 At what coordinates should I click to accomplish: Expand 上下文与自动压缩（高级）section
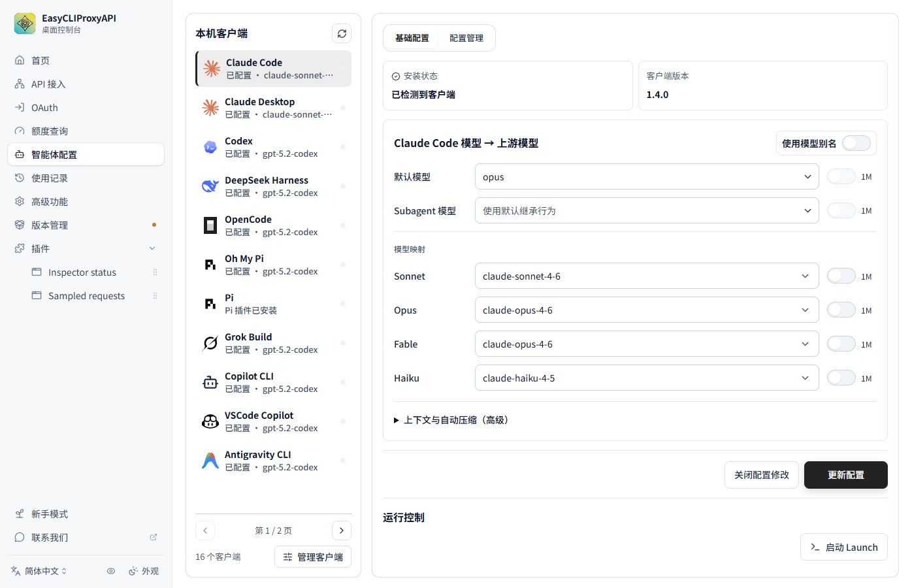tap(451, 419)
